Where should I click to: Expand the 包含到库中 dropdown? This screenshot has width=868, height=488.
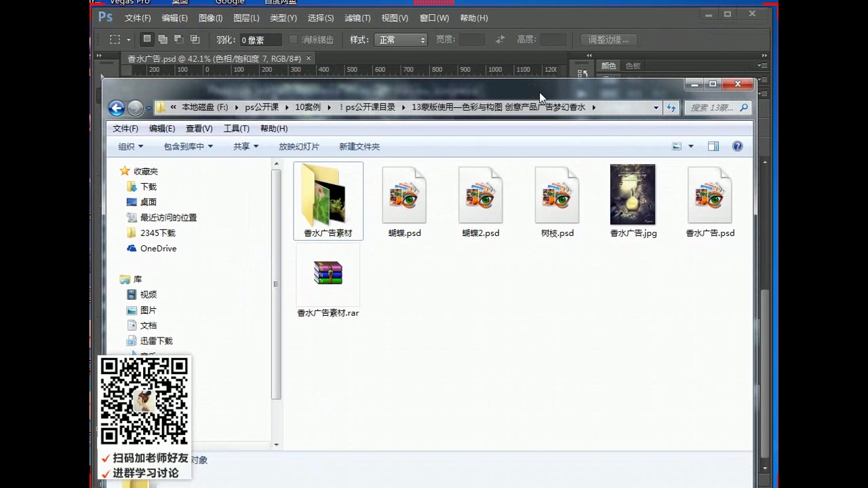coord(189,146)
